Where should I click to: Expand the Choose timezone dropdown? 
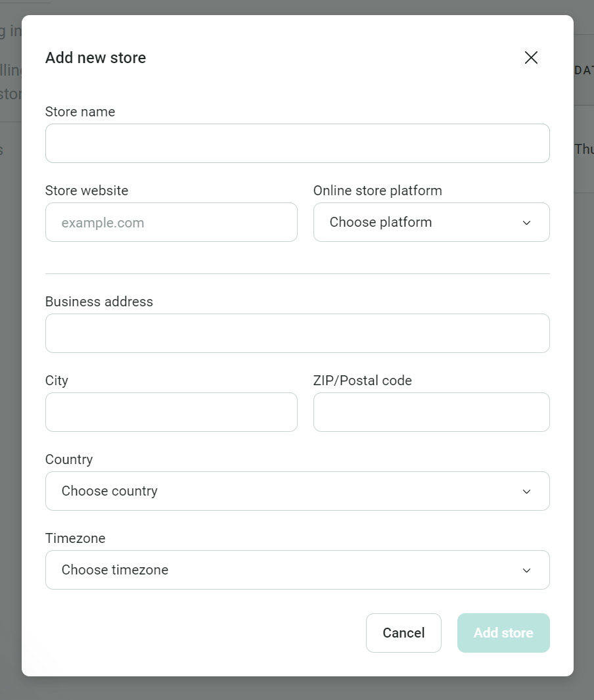tap(297, 570)
